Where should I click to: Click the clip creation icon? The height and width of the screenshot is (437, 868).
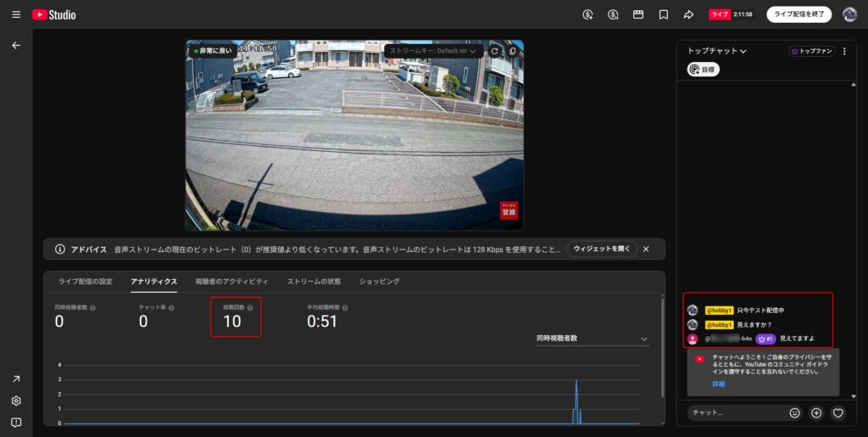[x=638, y=14]
